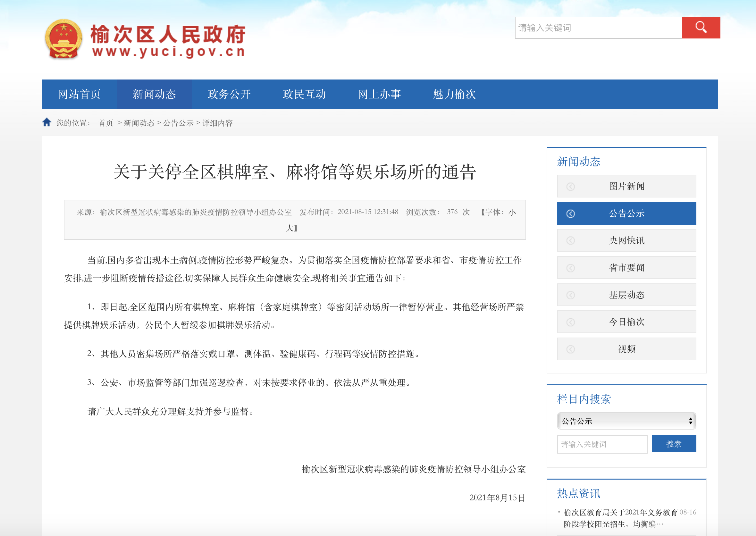Go to 网站首页 in navigation bar
756x536 pixels.
[x=79, y=94]
